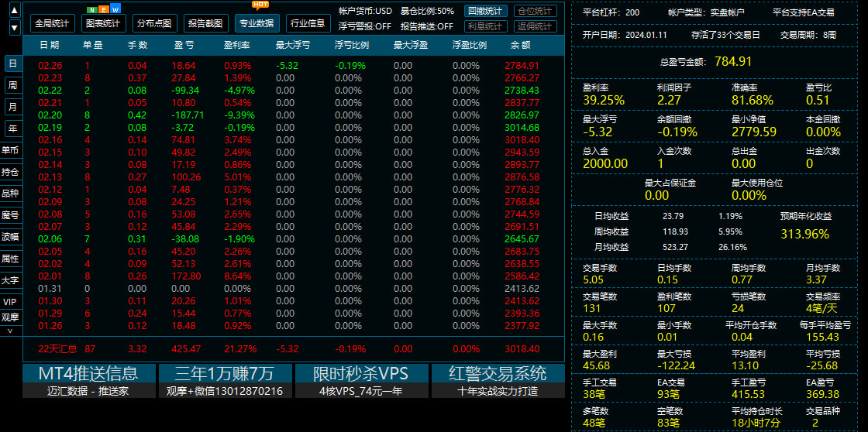Open 观摩 sidebar item

pos(11,317)
